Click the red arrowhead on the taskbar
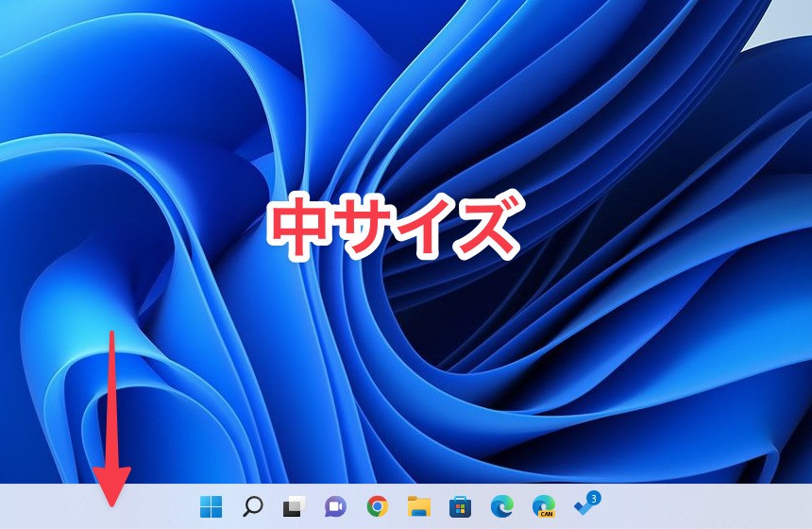The image size is (812, 529). [x=112, y=491]
